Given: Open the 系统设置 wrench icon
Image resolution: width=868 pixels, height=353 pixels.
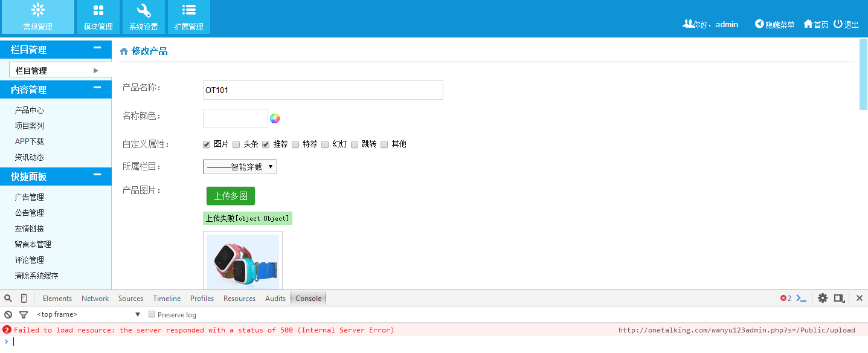Looking at the screenshot, I should (x=144, y=10).
